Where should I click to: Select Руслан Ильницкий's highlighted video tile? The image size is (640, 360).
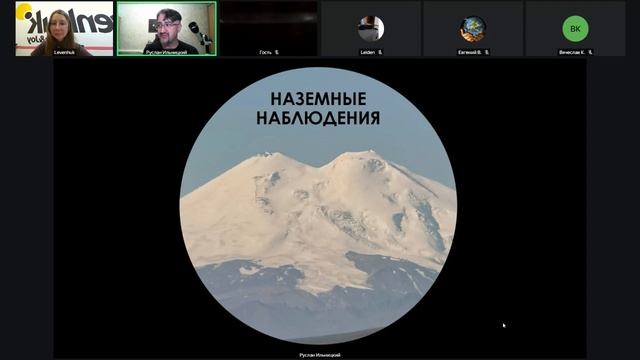coord(167,29)
